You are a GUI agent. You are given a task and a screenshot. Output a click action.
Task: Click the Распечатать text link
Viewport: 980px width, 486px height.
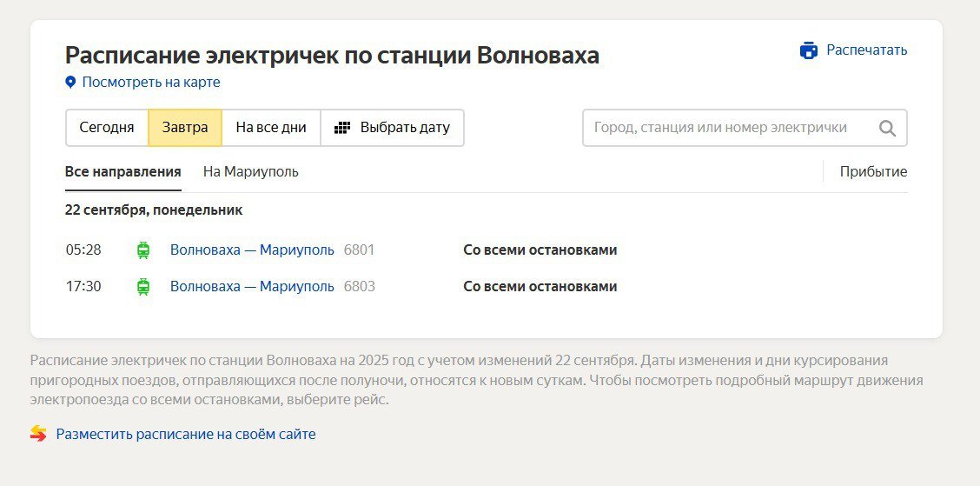point(866,50)
